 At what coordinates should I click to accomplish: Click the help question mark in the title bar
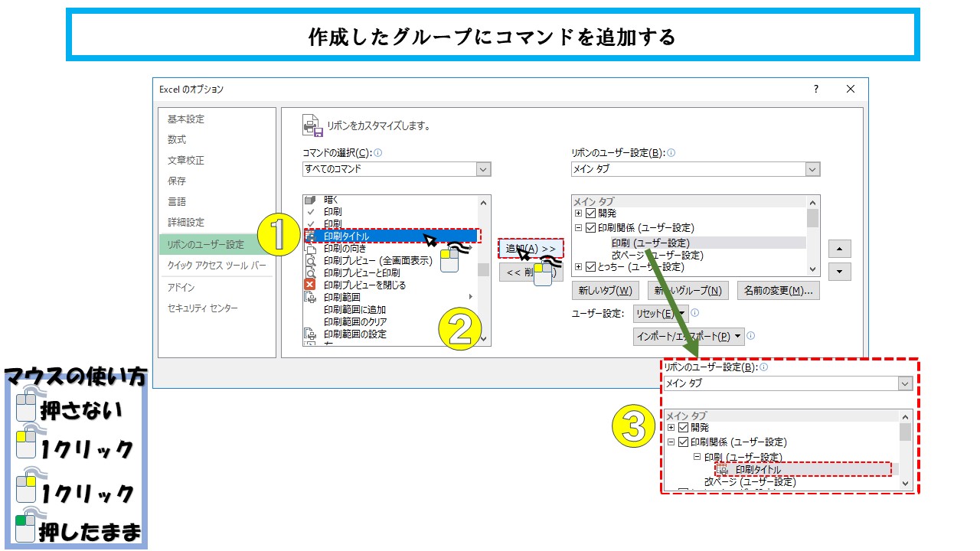point(816,90)
